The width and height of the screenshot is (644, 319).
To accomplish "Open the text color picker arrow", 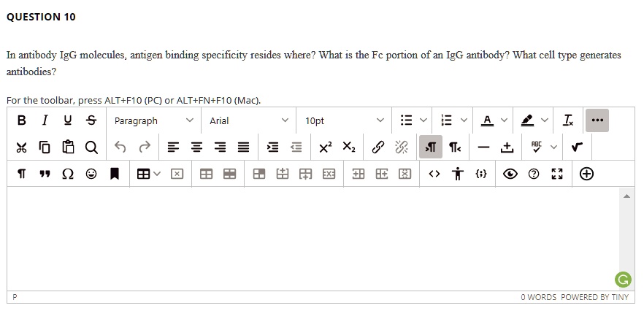I will tap(503, 120).
